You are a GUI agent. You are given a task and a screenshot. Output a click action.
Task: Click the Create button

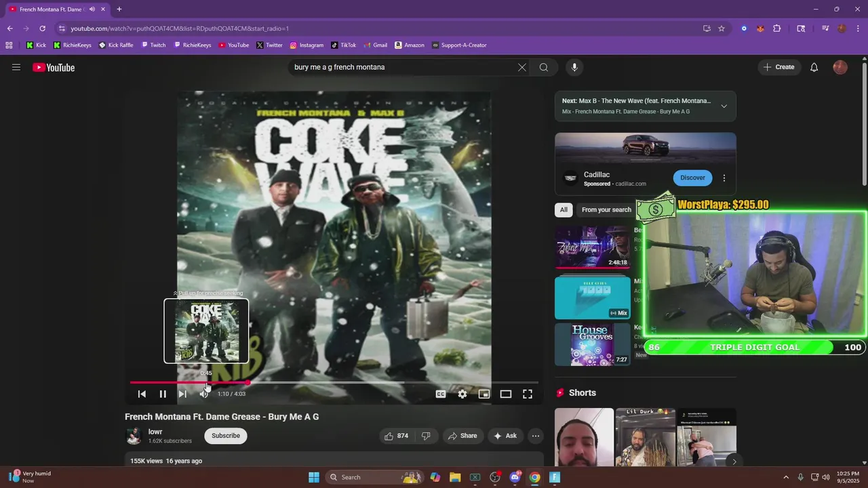click(x=778, y=67)
